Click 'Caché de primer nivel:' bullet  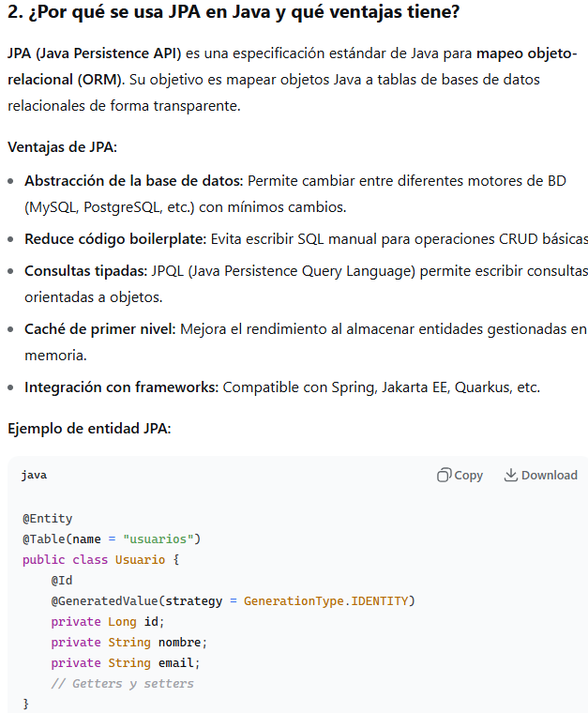pos(100,329)
